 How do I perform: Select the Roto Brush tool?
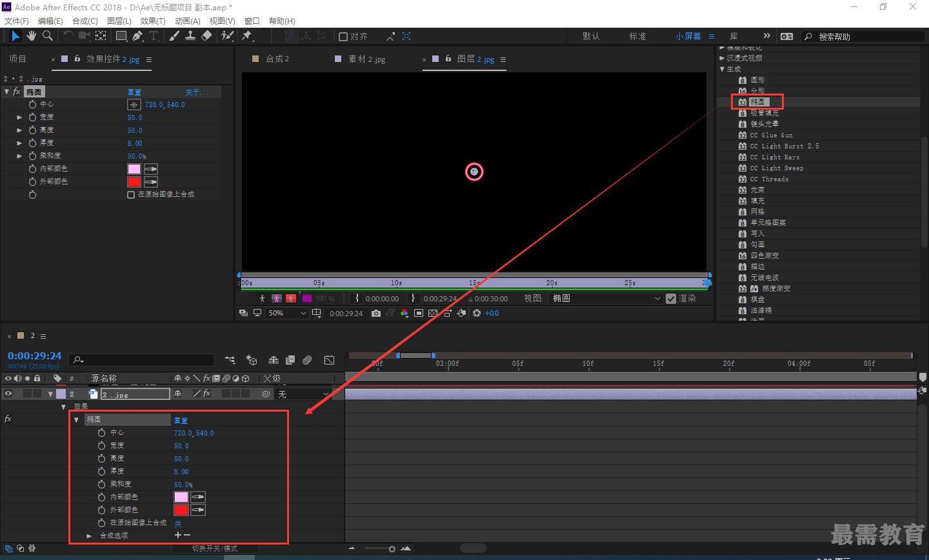[227, 36]
